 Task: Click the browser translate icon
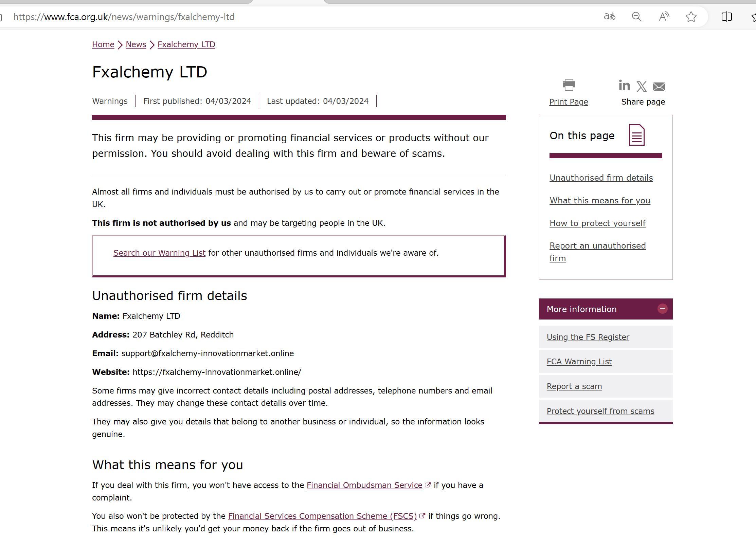[x=609, y=17]
